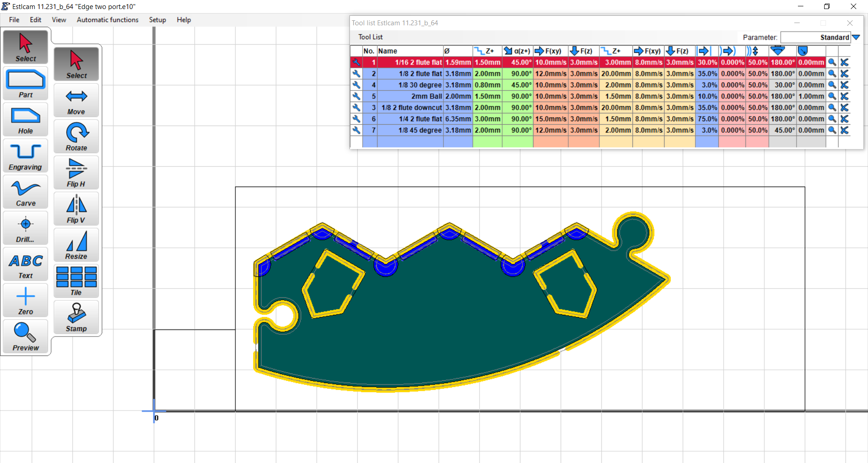The image size is (868, 463).
Task: Click the 1.59mm diameter cell
Action: pyautogui.click(x=458, y=62)
